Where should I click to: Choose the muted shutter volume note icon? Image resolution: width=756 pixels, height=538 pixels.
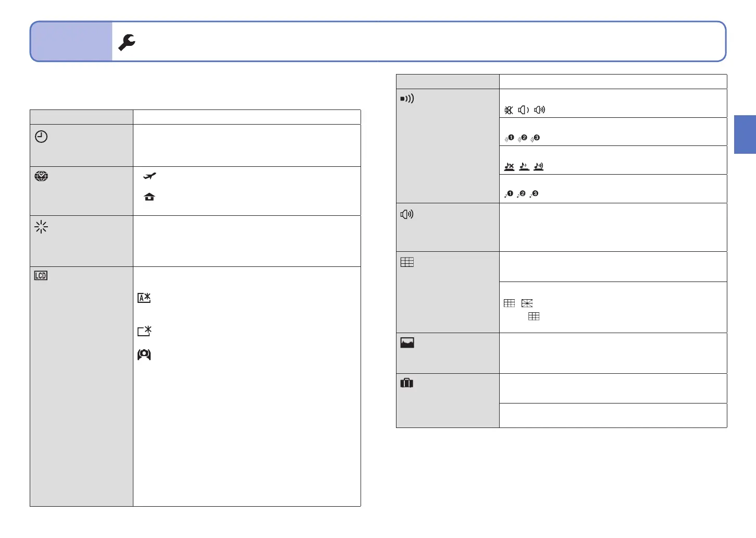510,167
